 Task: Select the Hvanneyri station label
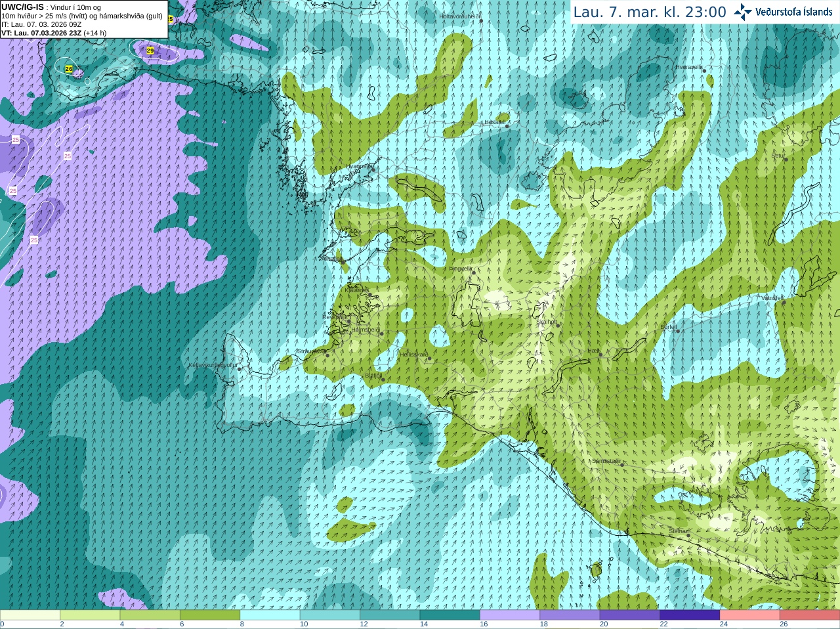359,166
